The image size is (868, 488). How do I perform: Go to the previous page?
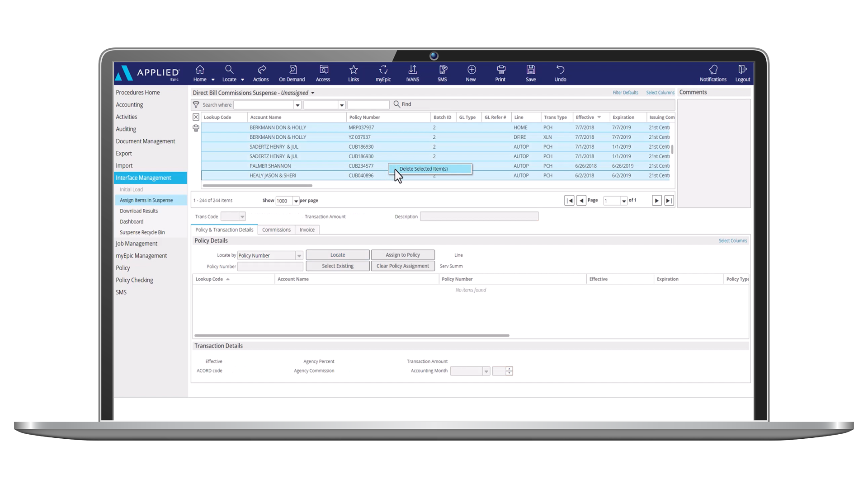coord(581,200)
